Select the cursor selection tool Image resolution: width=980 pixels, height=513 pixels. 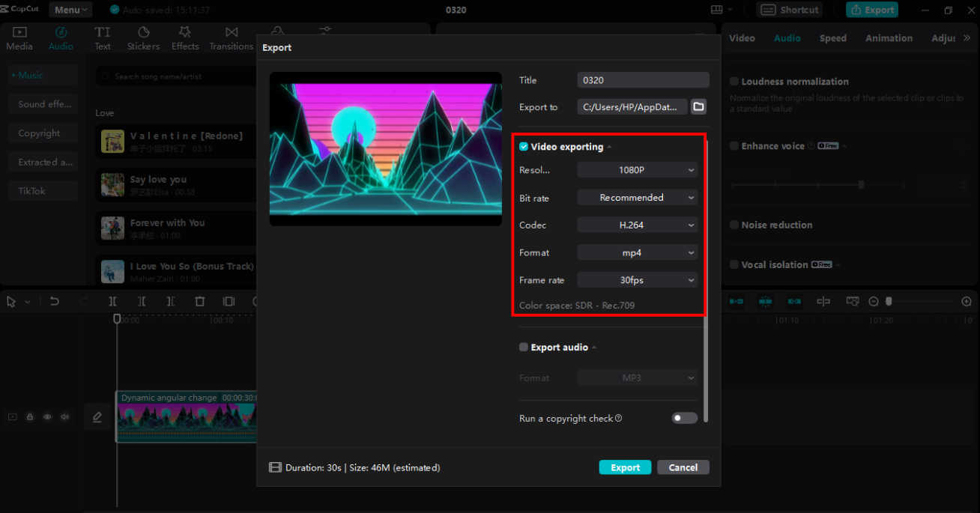tap(11, 302)
